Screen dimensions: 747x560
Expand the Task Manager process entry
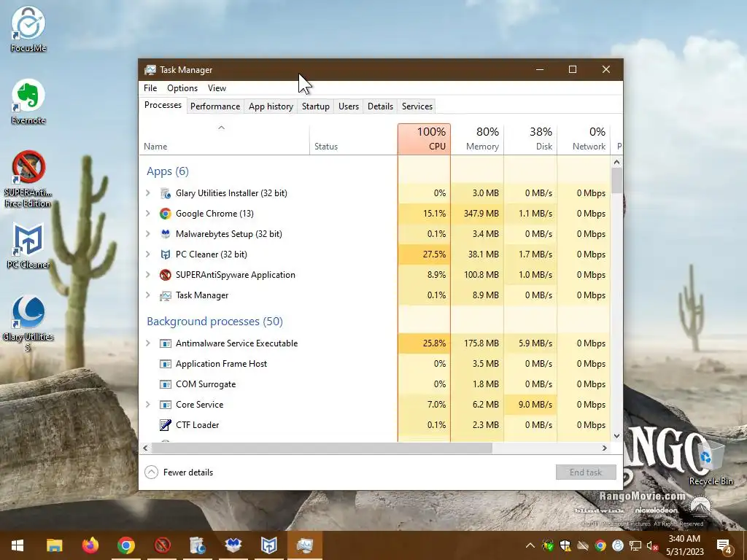147,295
